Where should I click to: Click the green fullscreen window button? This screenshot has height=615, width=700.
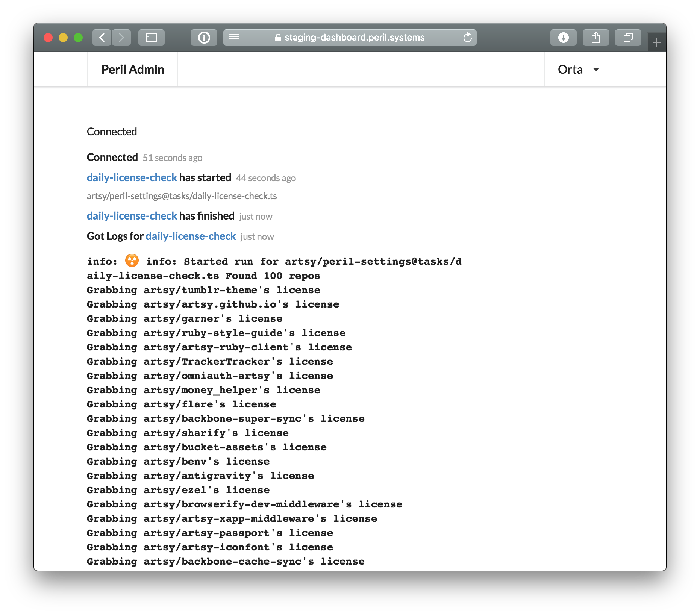[78, 38]
